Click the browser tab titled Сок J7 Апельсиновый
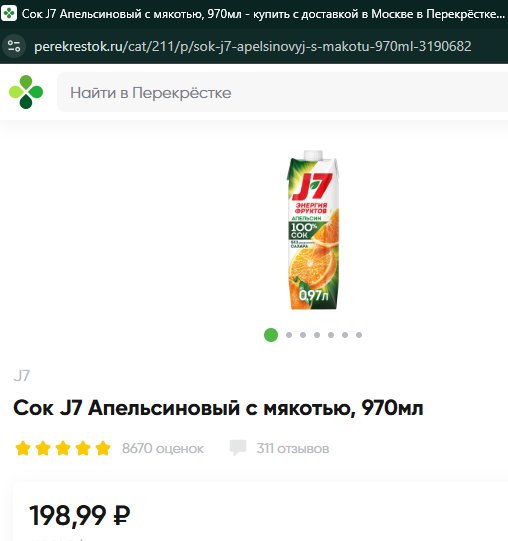The width and height of the screenshot is (508, 541). pos(254,14)
